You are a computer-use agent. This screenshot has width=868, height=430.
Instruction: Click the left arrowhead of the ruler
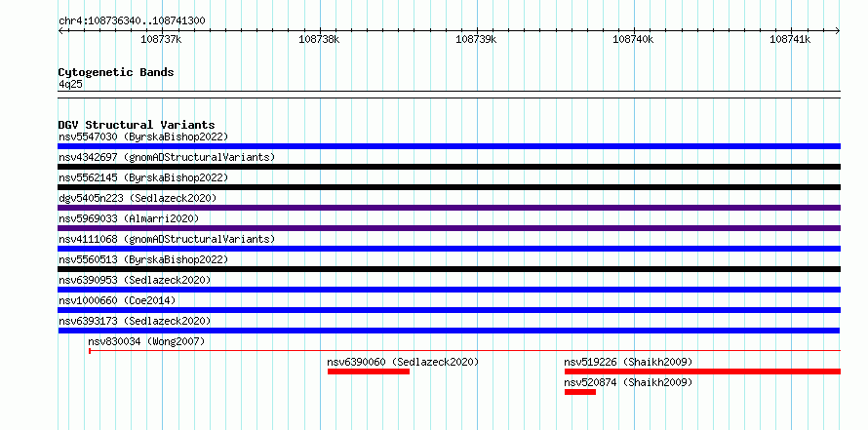[x=60, y=30]
